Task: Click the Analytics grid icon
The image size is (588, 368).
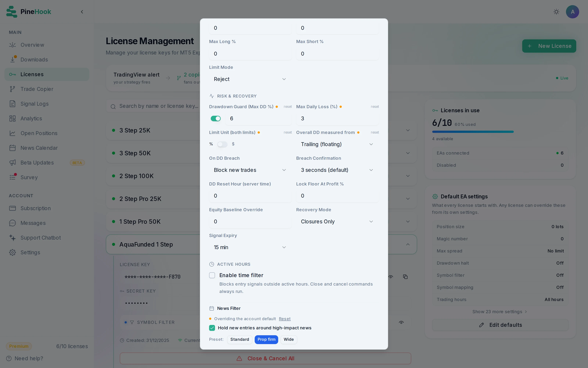Action: click(x=12, y=118)
